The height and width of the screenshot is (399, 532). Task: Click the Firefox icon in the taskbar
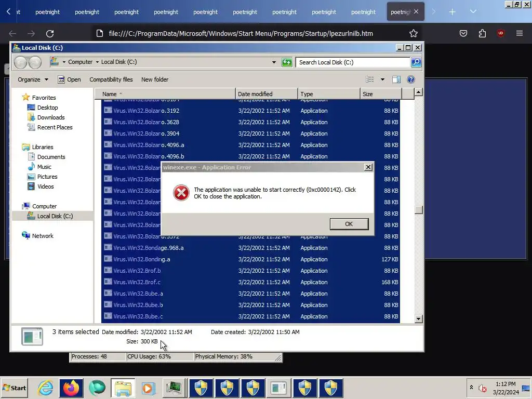71,388
